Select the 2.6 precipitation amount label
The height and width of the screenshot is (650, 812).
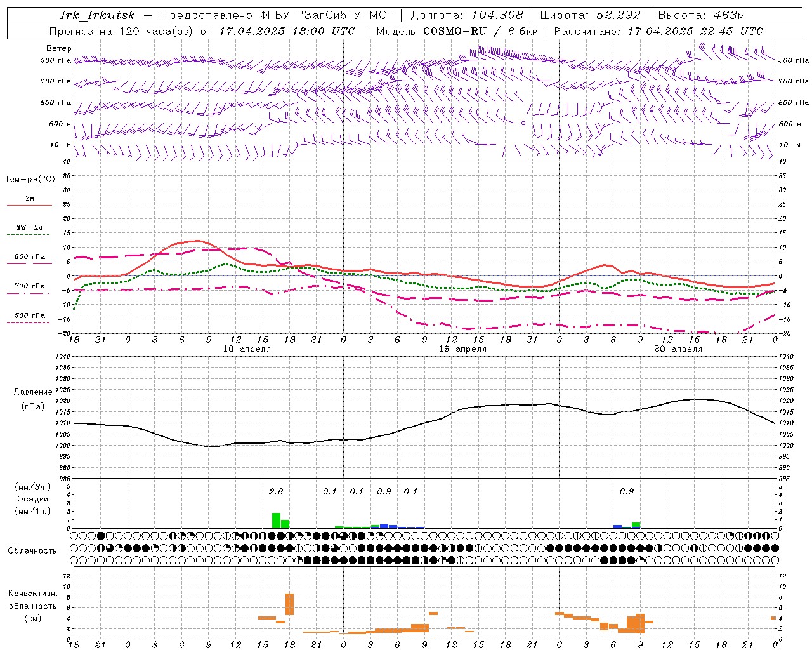coord(276,491)
